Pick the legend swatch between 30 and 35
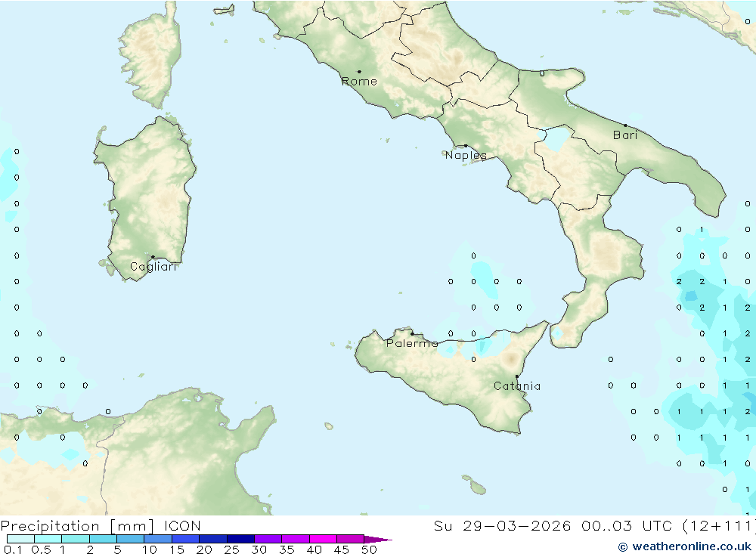Image resolution: width=756 pixels, height=554 pixels. (x=268, y=539)
